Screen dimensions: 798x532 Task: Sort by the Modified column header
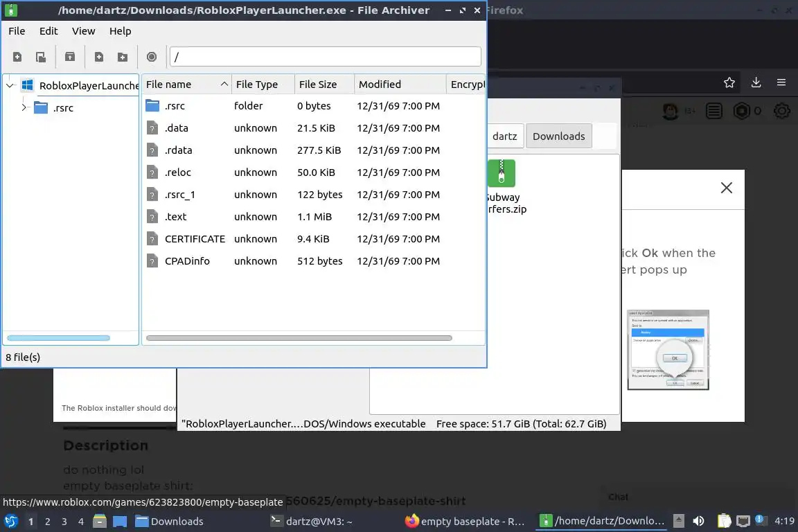tap(400, 85)
